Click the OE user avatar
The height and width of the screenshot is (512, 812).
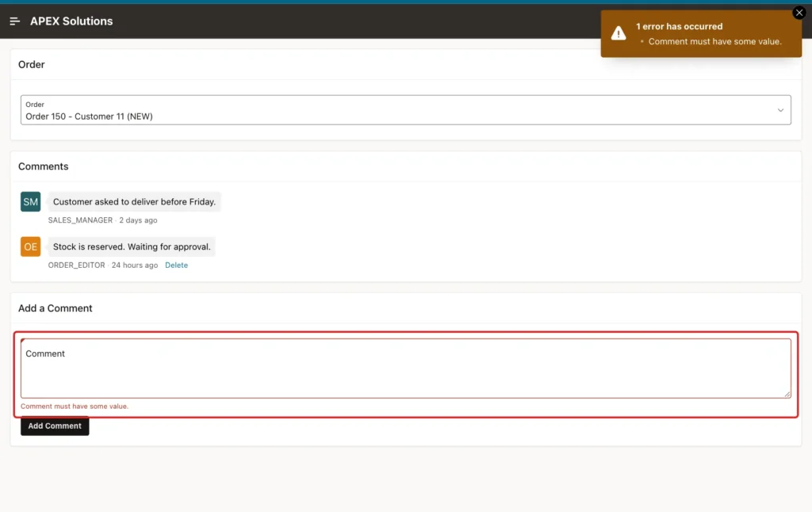31,247
